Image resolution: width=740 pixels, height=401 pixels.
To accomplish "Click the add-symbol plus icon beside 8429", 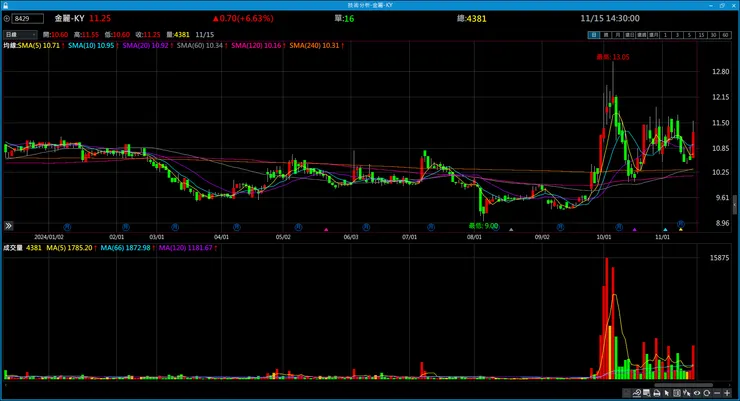I will (7, 18).
